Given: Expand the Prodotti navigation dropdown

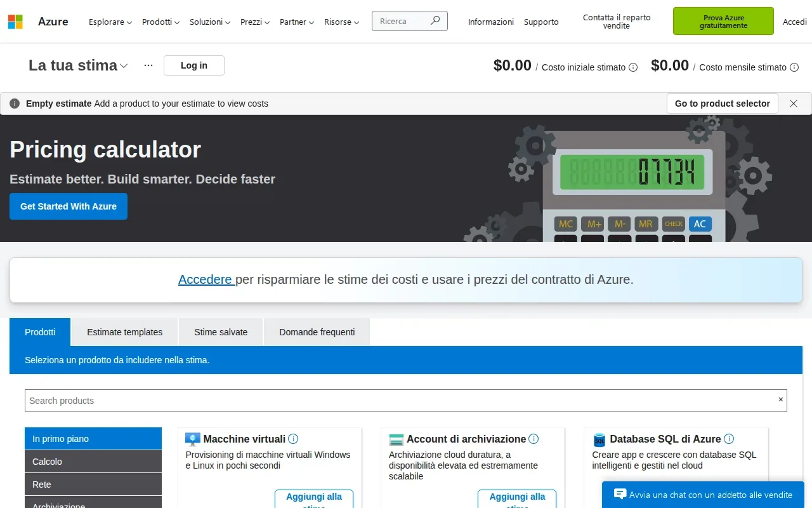Looking at the screenshot, I should pyautogui.click(x=161, y=22).
